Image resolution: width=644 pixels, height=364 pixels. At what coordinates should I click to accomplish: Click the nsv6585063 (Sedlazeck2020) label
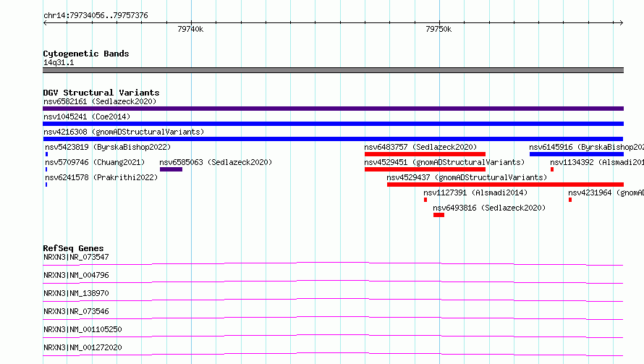[x=216, y=162]
